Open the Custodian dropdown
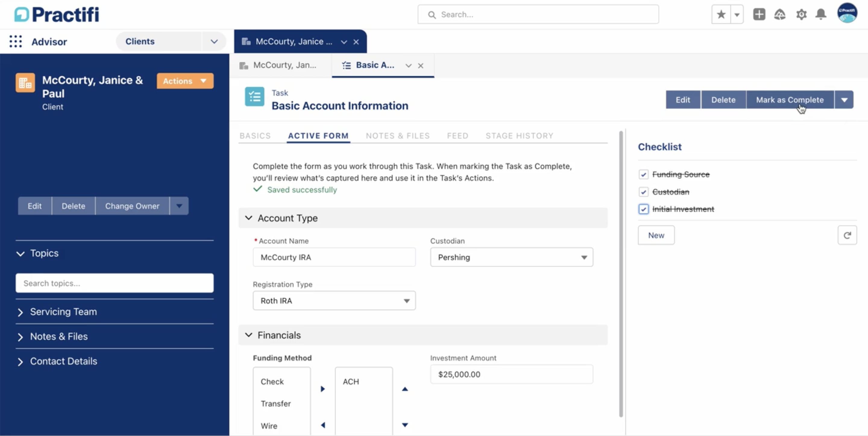Image resolution: width=868 pixels, height=436 pixels. pos(511,257)
